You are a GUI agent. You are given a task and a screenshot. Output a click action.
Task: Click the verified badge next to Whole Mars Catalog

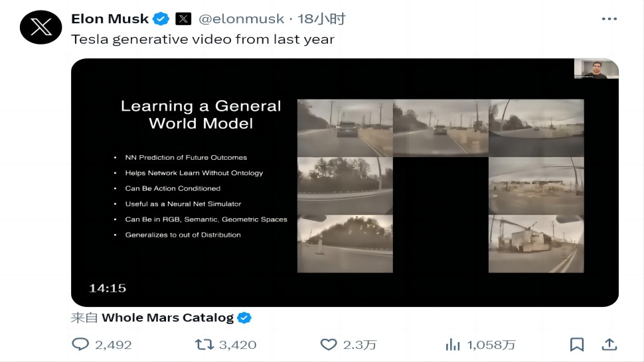(244, 318)
